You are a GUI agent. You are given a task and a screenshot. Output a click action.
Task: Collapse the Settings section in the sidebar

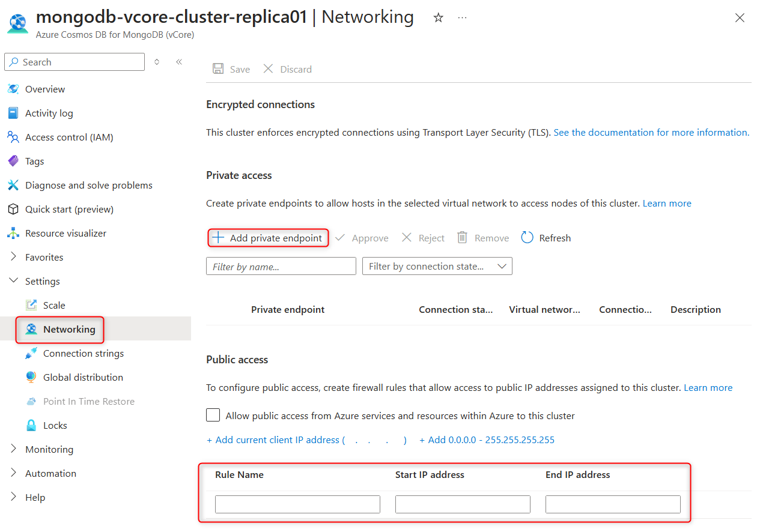(x=14, y=280)
